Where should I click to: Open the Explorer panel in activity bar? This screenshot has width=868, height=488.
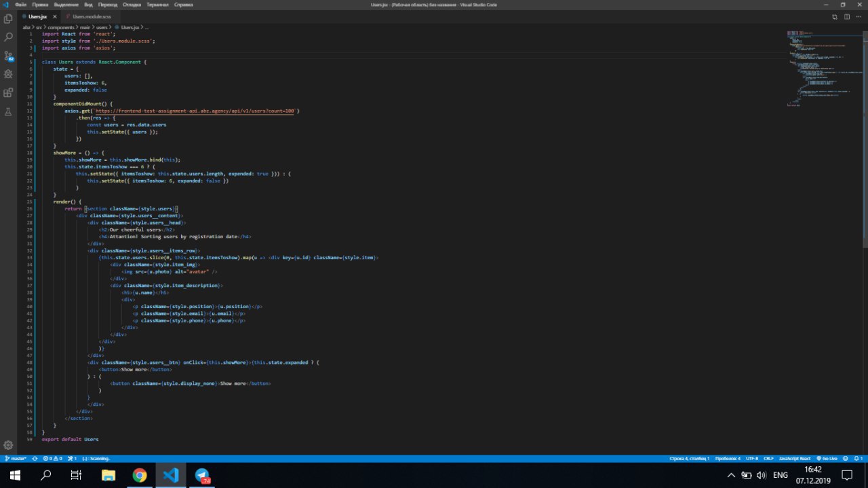coord(8,18)
